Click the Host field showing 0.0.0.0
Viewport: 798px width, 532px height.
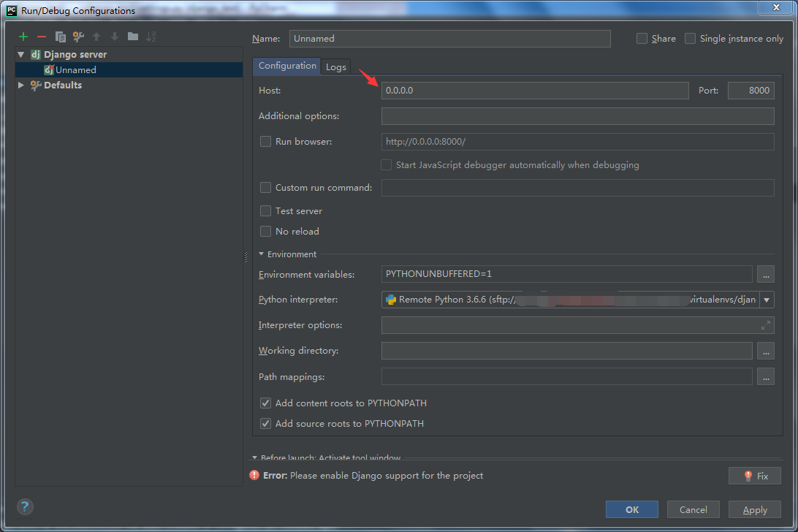click(535, 91)
